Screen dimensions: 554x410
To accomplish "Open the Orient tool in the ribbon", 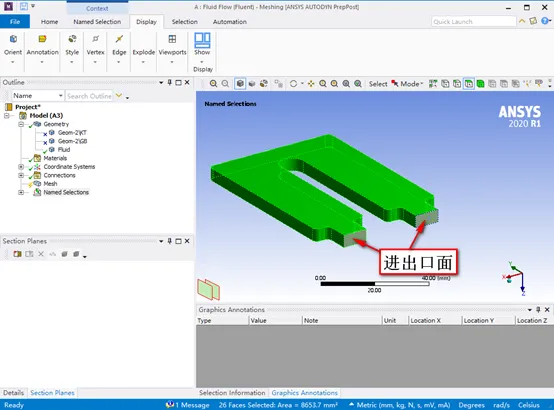I will [x=13, y=48].
